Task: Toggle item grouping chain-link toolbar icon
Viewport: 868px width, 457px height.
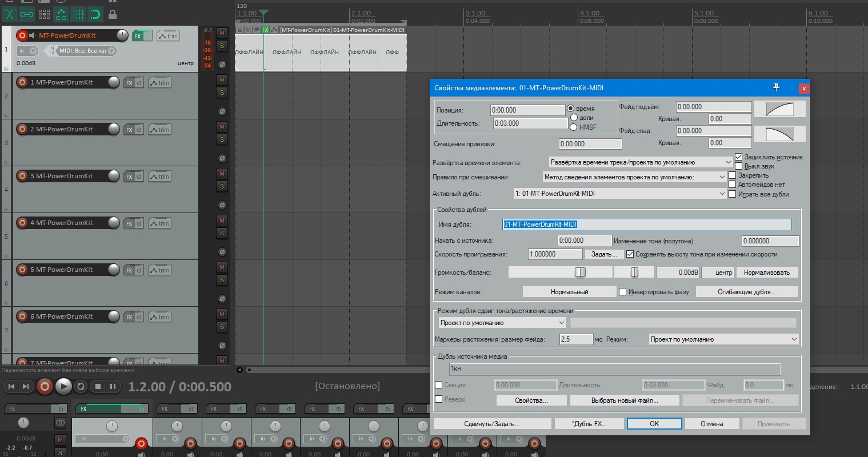Action: [x=27, y=14]
